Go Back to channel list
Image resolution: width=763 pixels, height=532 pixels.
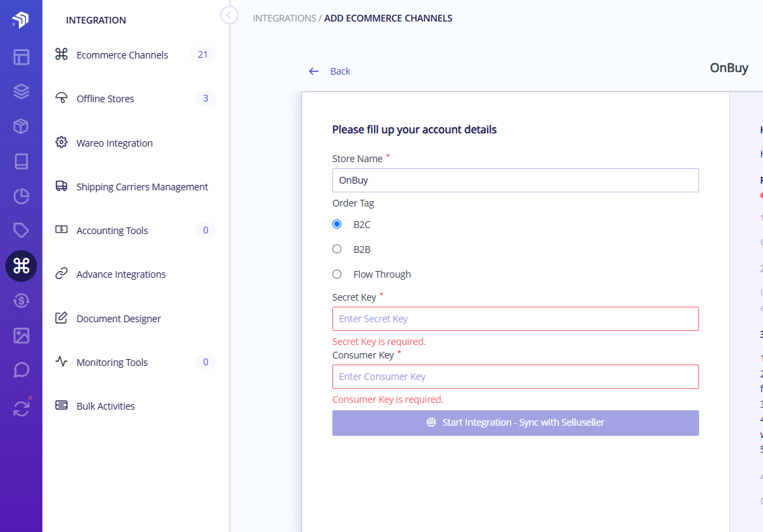click(340, 71)
